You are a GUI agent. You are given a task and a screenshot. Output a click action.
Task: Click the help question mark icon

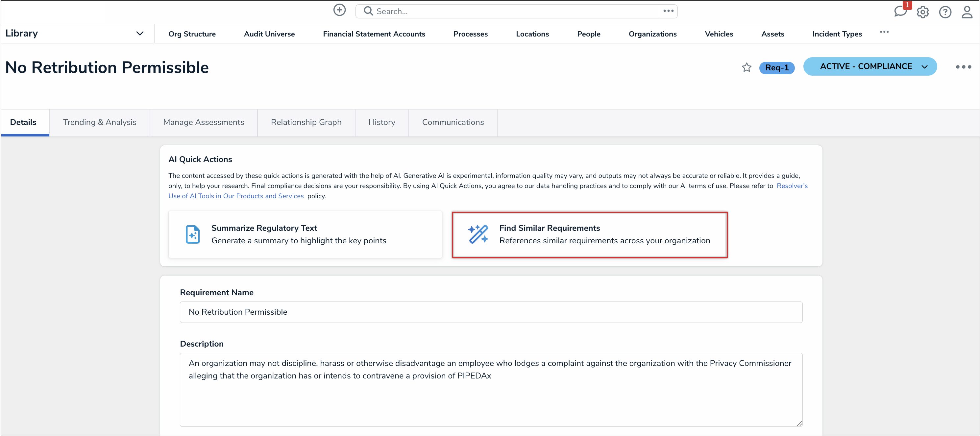[x=945, y=12]
